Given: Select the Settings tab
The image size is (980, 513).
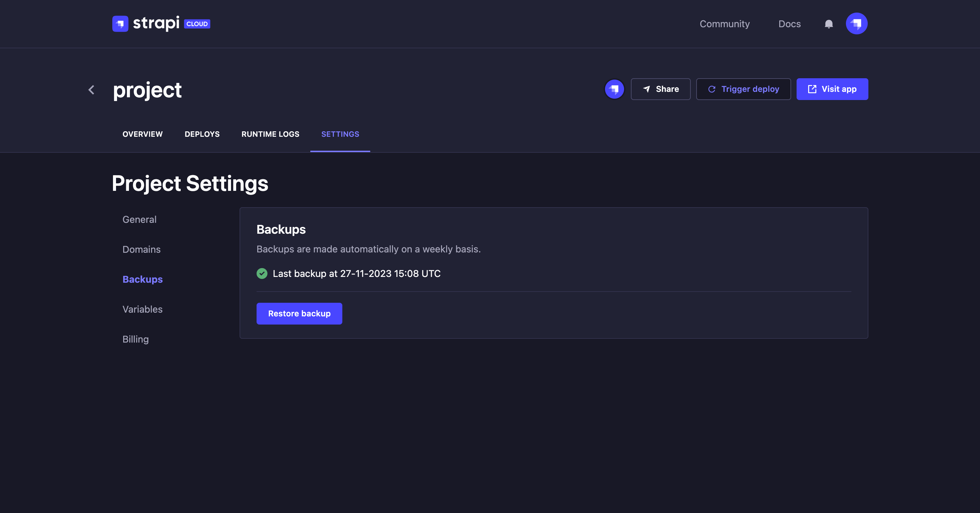Looking at the screenshot, I should pyautogui.click(x=340, y=134).
